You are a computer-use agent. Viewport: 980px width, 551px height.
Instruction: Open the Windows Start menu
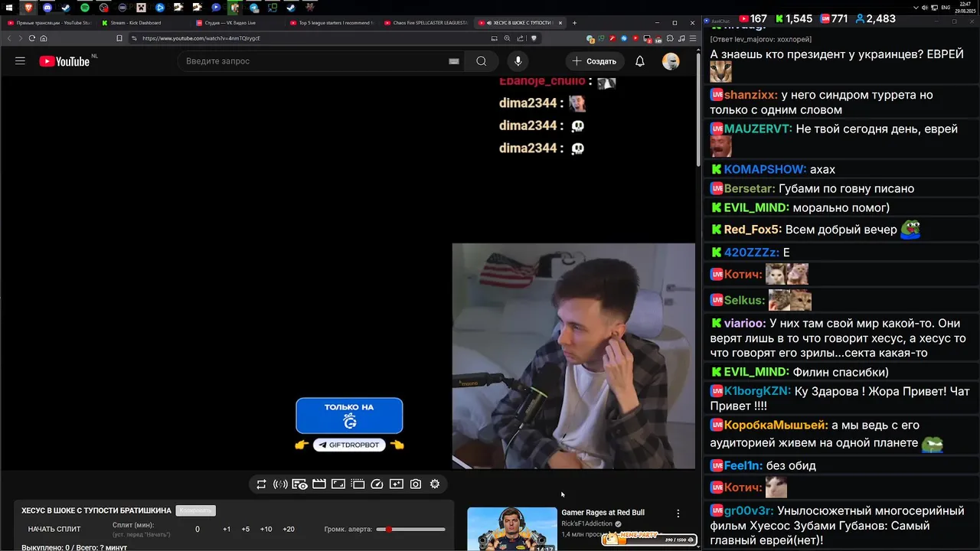point(9,8)
